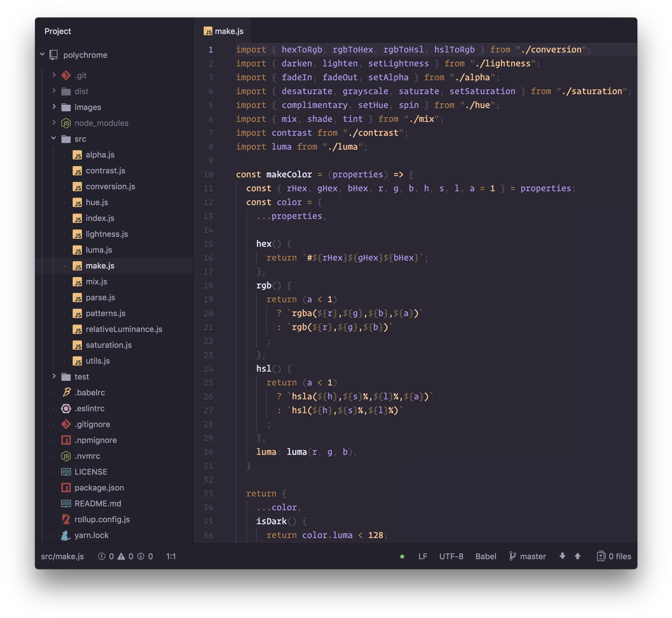Screen dimensions: 672x618
Task: Click the linter errors icon in status bar
Action: [x=102, y=556]
